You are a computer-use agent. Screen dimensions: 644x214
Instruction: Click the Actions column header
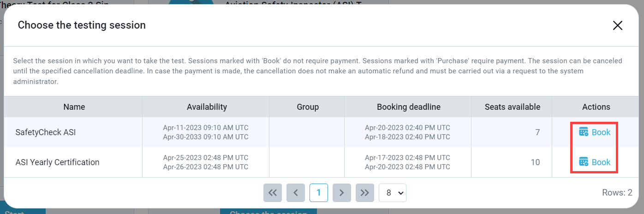(x=596, y=107)
